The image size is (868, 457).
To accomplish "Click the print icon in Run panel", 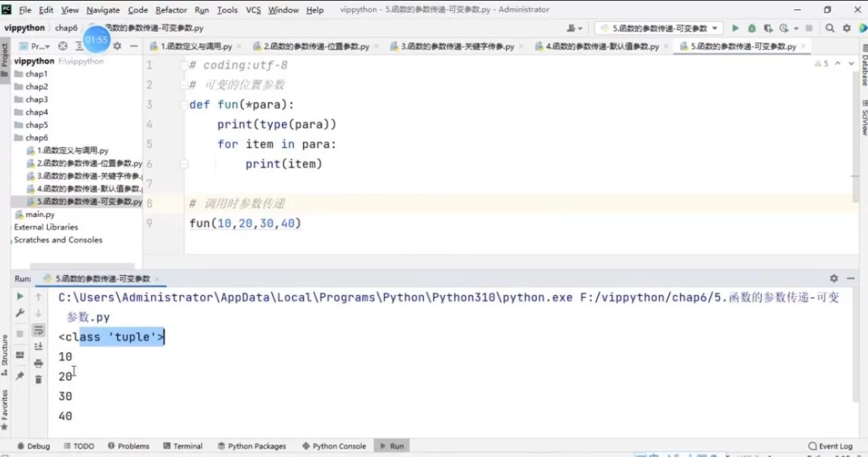I will 39,363.
